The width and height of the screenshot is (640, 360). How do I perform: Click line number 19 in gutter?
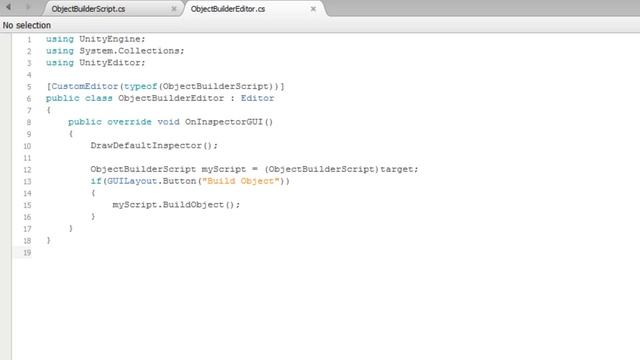pos(27,253)
